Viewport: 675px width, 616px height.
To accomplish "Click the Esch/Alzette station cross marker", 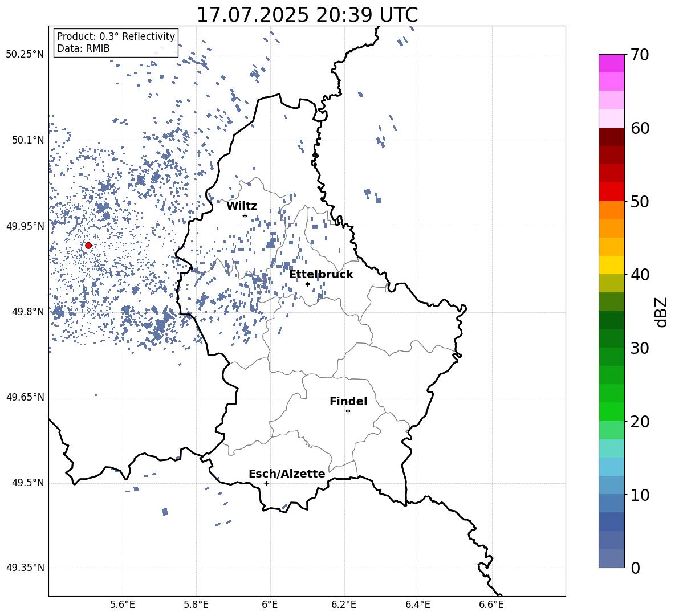I will point(266,483).
